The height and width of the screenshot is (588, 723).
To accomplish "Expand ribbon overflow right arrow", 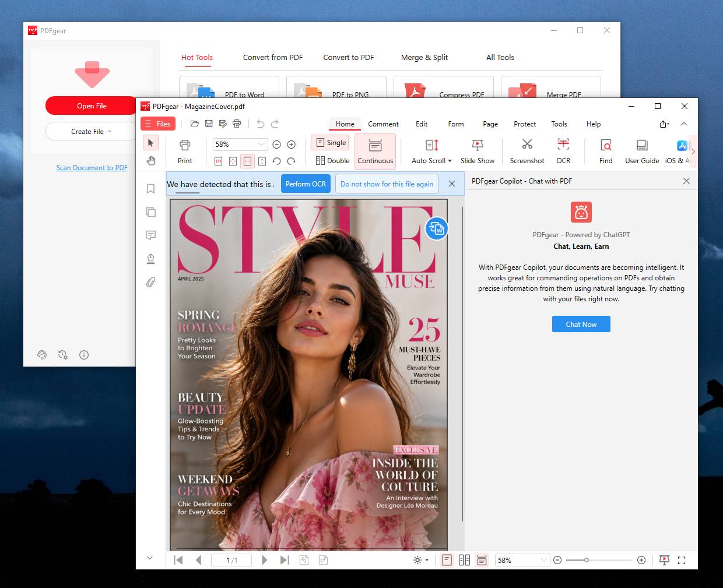I will pos(693,152).
